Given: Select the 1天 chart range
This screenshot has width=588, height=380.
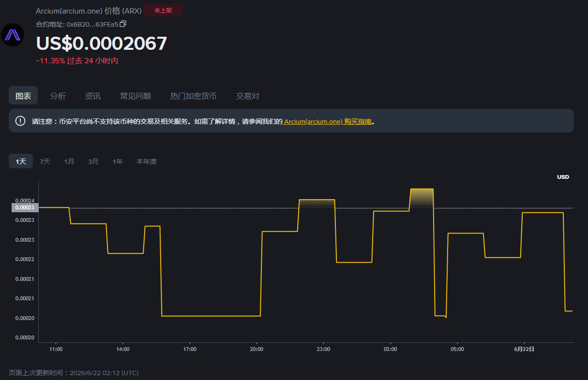Looking at the screenshot, I should [x=21, y=161].
